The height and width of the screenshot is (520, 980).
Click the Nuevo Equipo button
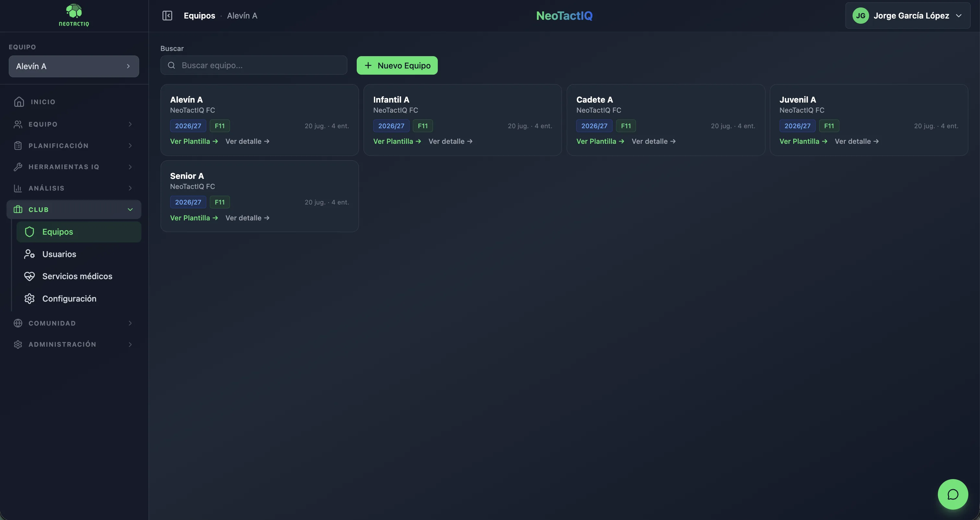[x=397, y=66]
